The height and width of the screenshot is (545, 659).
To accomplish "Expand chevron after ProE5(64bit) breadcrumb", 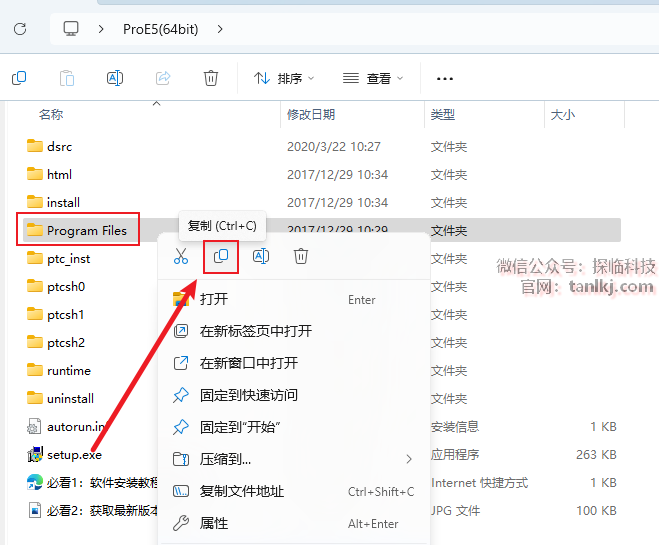I will click(220, 29).
